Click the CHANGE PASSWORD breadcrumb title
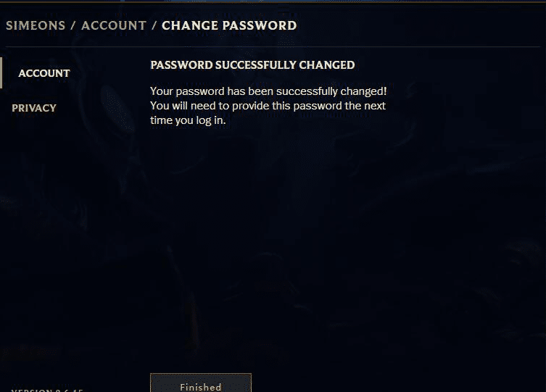This screenshot has width=546, height=392. pyautogui.click(x=229, y=25)
